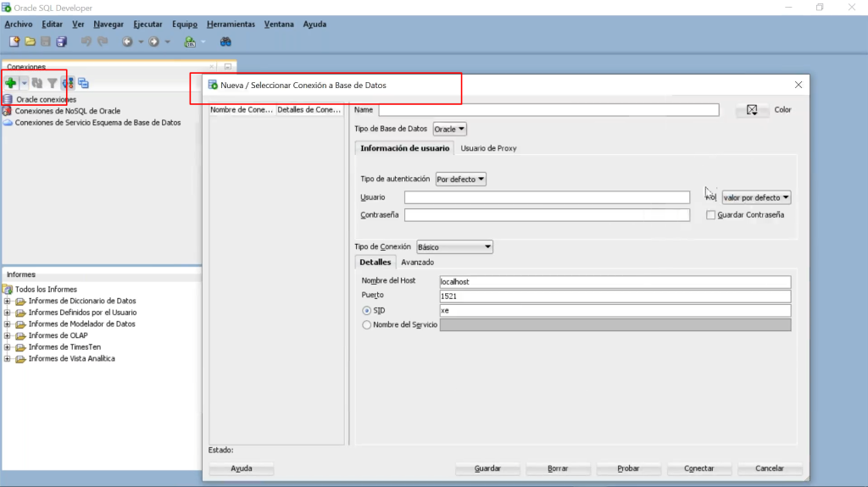The height and width of the screenshot is (487, 868).
Task: Open the Ayuda menu in the menu bar
Action: [x=314, y=24]
